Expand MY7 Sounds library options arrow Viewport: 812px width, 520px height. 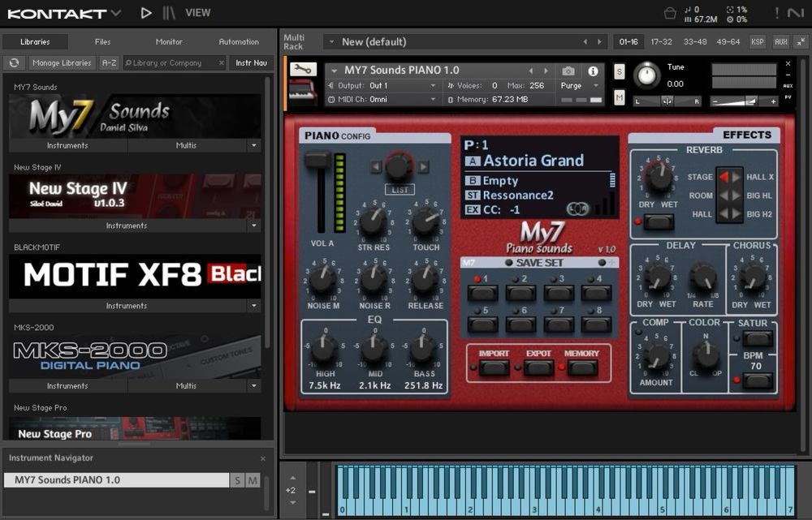coord(253,146)
